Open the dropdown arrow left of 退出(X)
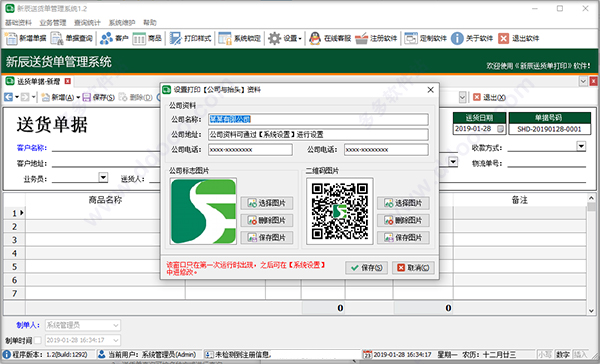This screenshot has width=600, height=364. 462,97
